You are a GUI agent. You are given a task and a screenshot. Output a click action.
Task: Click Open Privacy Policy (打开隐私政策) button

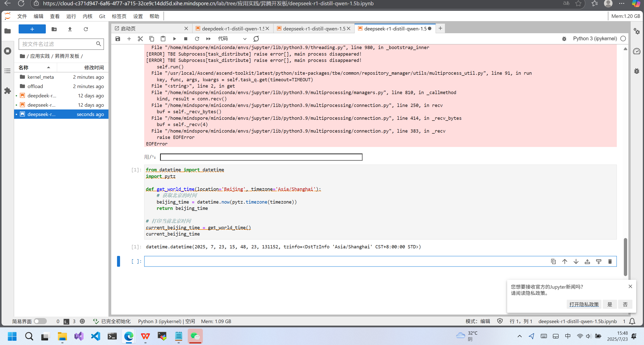(584, 304)
